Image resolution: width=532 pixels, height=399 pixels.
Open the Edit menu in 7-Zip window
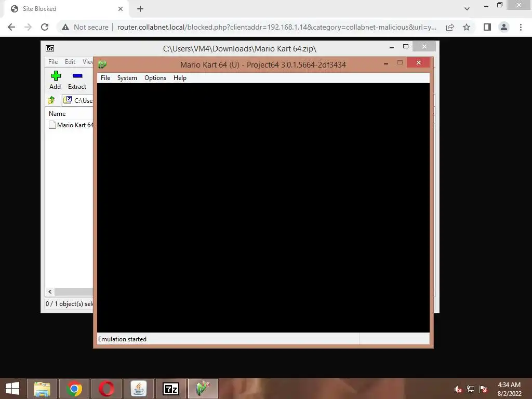click(70, 62)
